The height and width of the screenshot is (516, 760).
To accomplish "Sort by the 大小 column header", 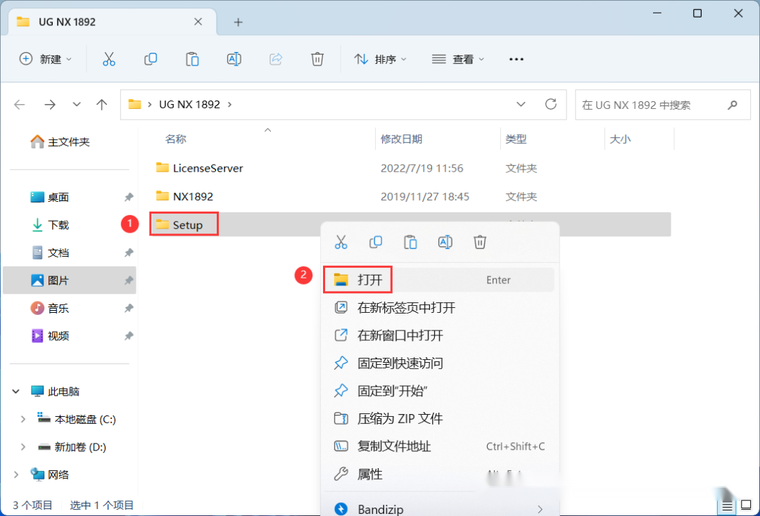I will (620, 140).
